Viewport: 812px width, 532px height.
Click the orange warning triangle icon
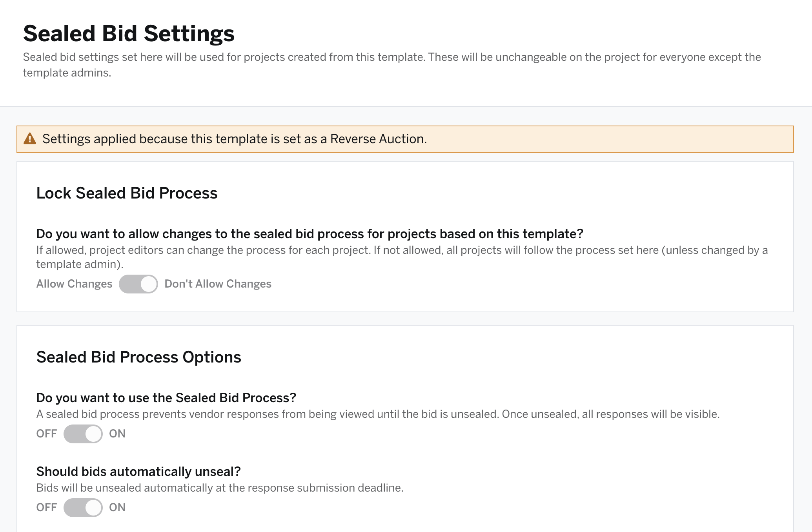tap(30, 139)
